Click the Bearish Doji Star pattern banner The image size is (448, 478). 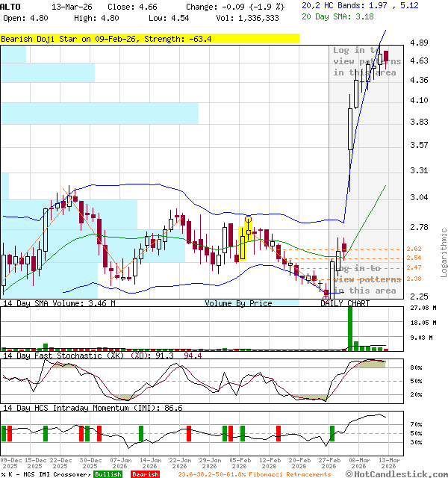point(149,38)
